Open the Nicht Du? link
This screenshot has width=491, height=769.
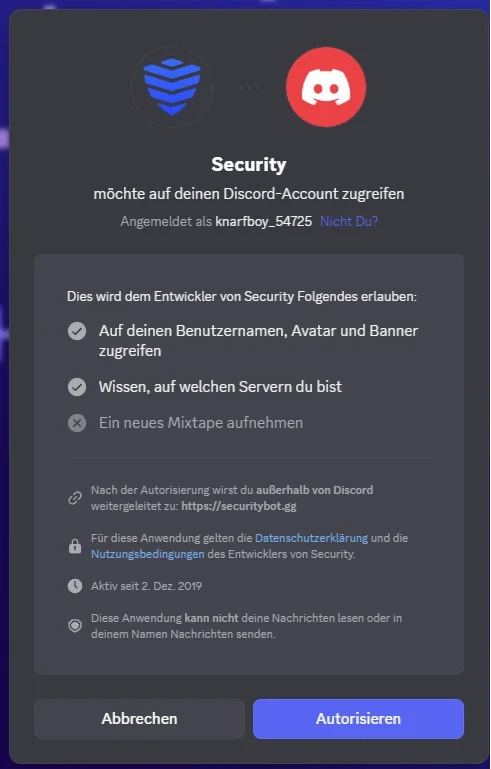point(349,221)
